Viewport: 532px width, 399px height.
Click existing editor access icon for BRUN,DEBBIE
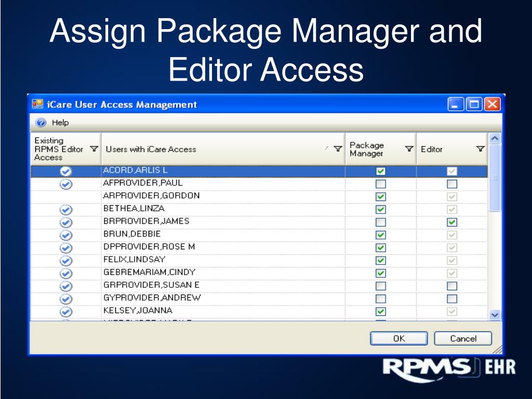pos(66,235)
